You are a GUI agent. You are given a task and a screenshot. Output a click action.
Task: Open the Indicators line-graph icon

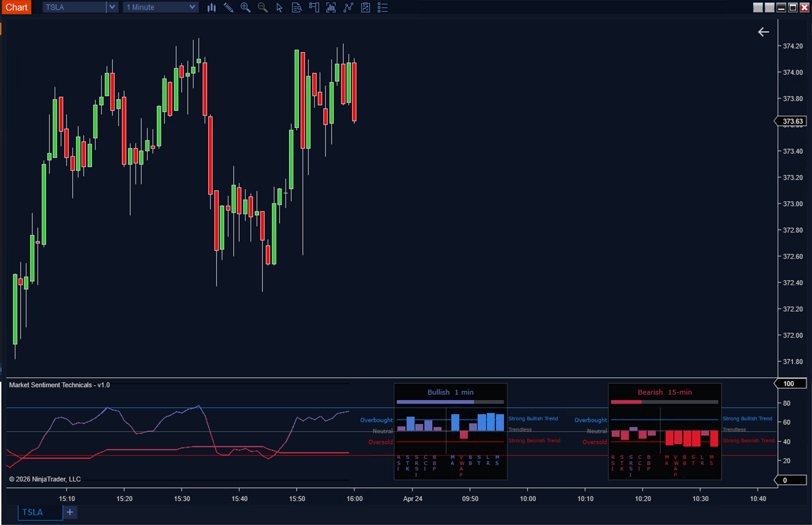point(348,7)
